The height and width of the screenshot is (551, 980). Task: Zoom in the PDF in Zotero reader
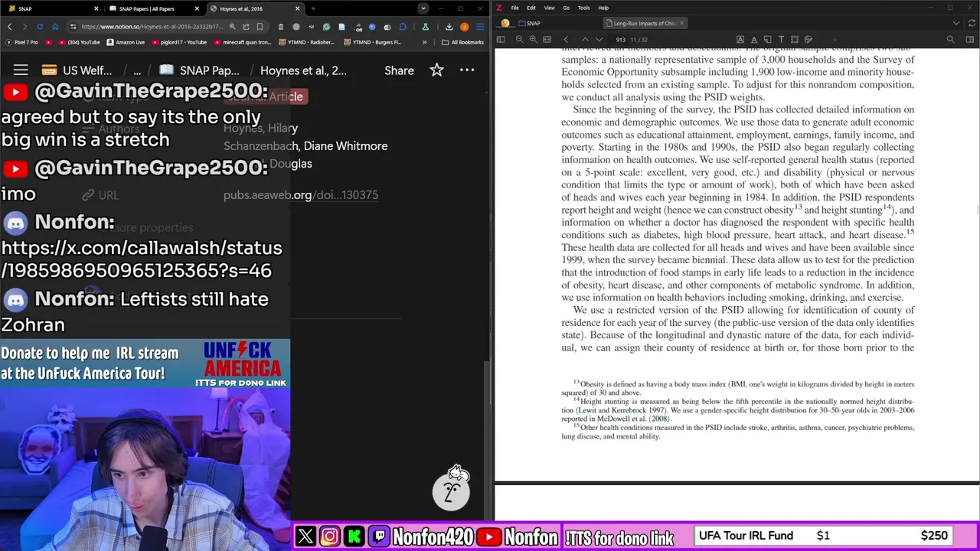tap(533, 40)
